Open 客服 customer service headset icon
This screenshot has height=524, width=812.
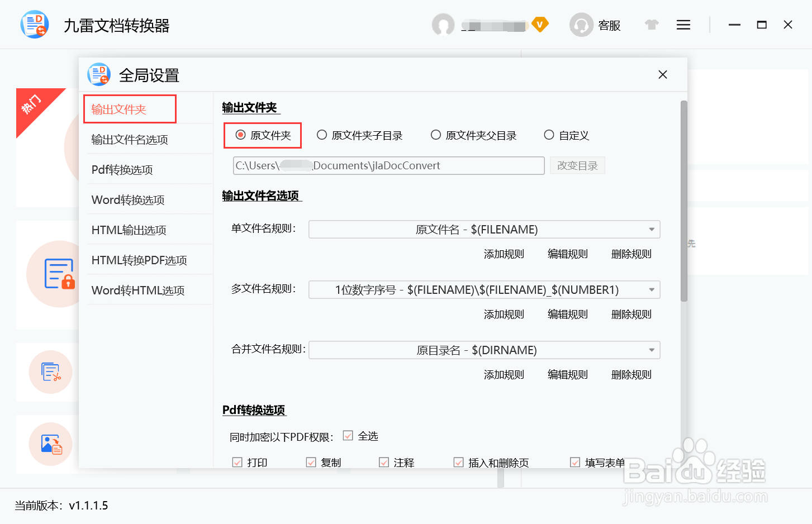tap(581, 25)
